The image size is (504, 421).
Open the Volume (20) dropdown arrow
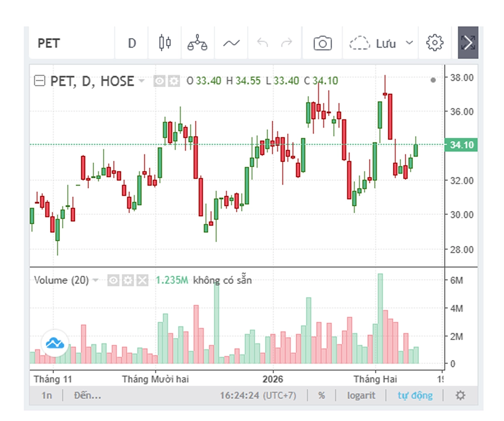pyautogui.click(x=96, y=281)
